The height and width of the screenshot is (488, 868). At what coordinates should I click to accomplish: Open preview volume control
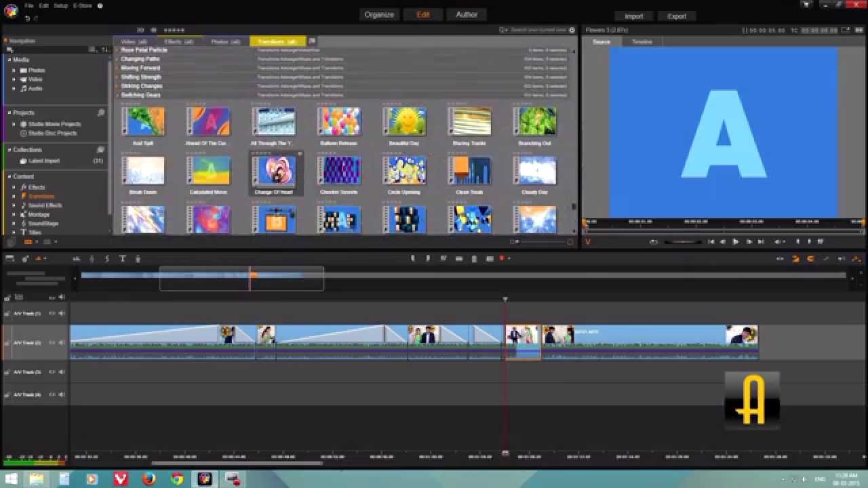(779, 241)
